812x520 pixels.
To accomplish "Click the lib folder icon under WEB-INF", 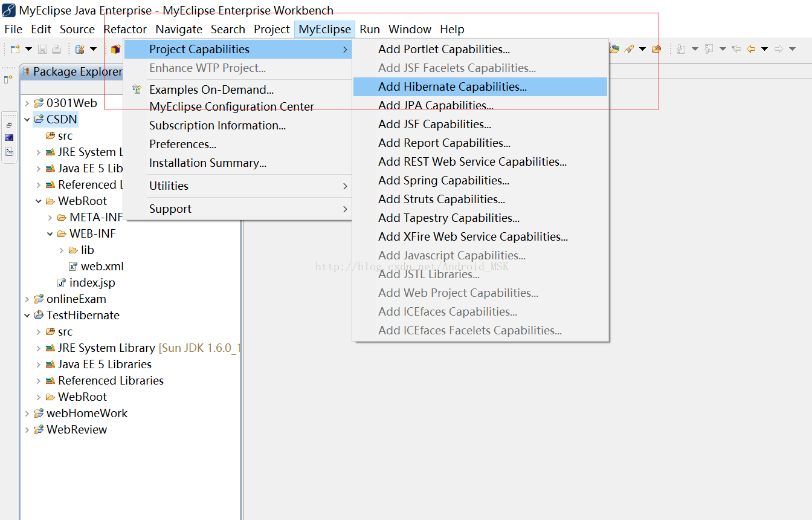I will 73,250.
